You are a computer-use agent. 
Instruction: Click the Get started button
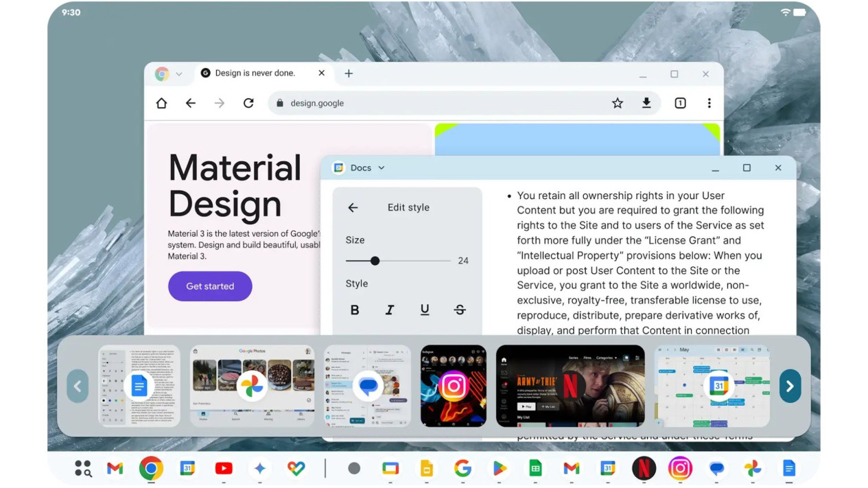210,286
